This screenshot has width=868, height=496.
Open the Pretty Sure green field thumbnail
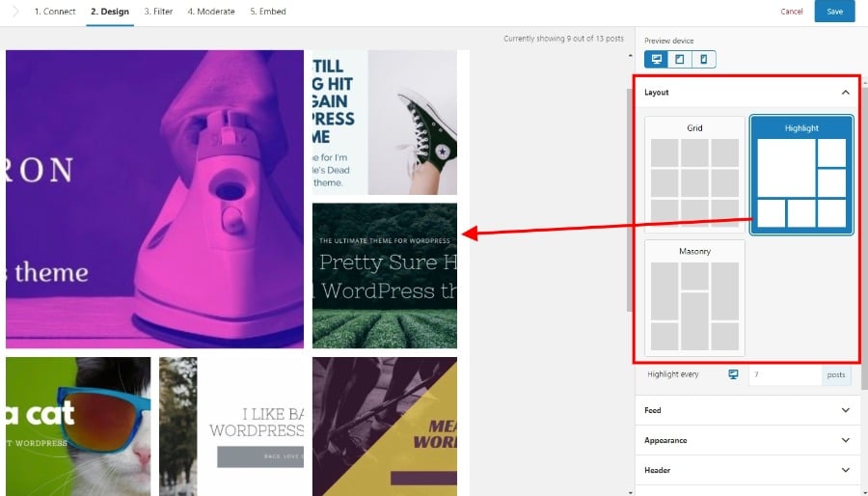(385, 276)
